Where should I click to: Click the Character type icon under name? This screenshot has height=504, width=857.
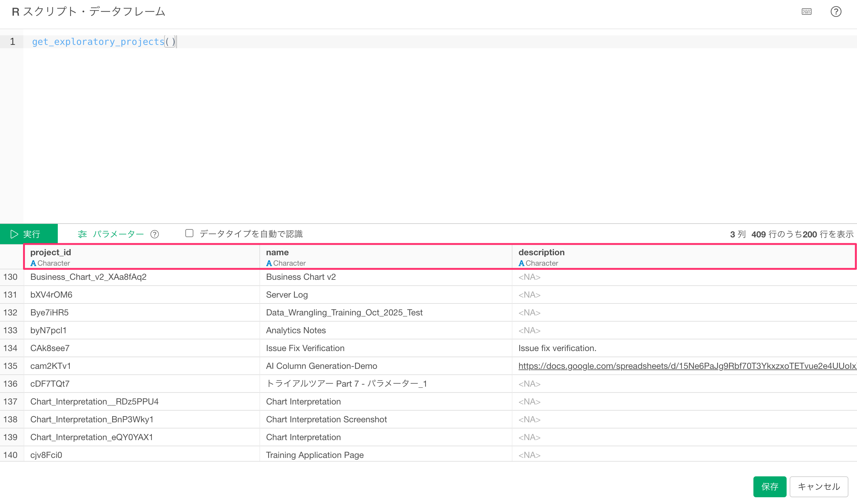269,263
